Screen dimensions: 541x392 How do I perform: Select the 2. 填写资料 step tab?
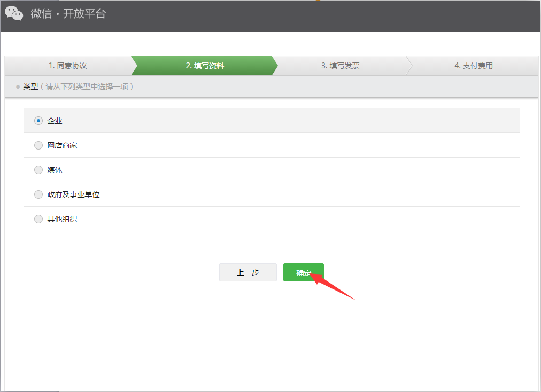coord(204,66)
